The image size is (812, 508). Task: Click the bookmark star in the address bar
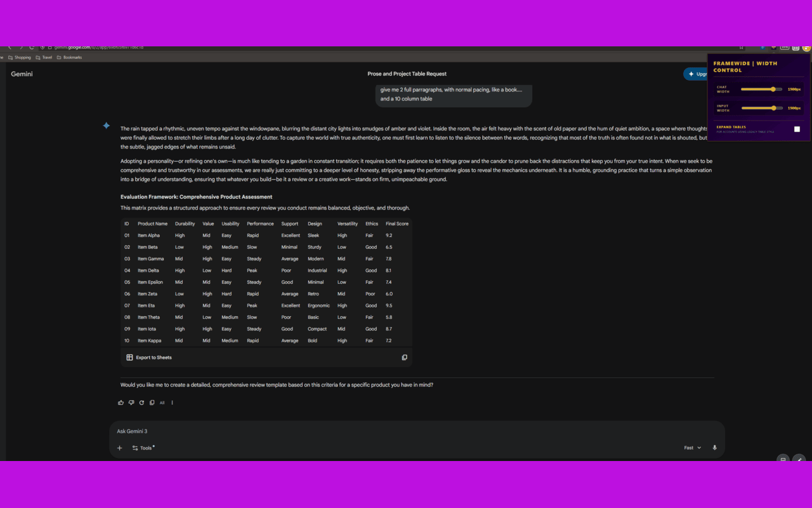pos(741,48)
